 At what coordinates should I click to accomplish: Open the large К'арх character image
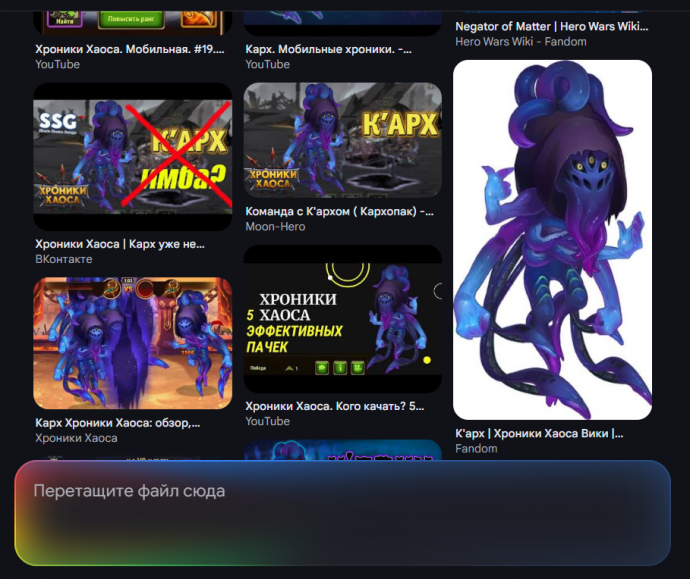click(x=552, y=240)
